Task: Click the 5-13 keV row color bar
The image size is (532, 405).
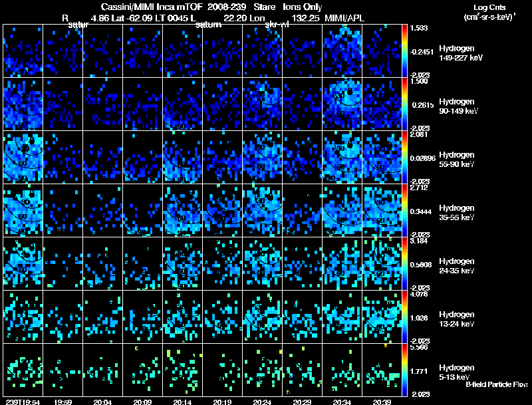Action: (x=404, y=370)
